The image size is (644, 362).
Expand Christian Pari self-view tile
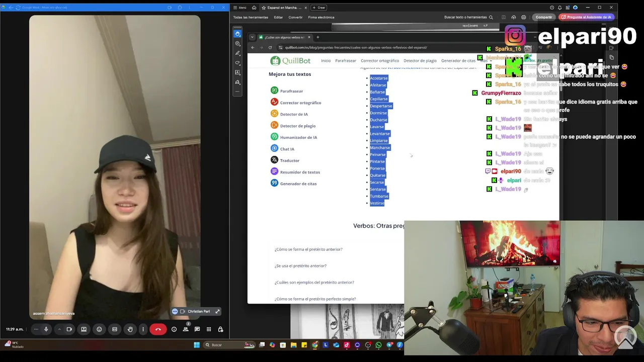[x=217, y=311]
